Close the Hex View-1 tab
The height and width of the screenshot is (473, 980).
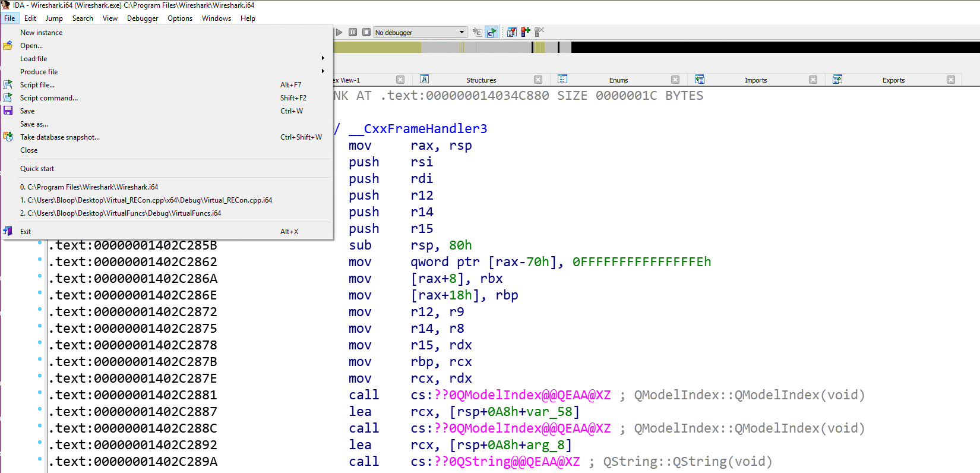pyautogui.click(x=400, y=80)
